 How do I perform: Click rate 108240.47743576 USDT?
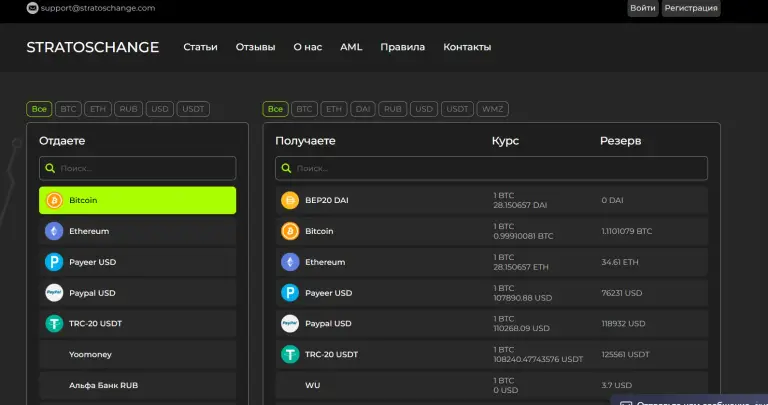[x=538, y=359]
